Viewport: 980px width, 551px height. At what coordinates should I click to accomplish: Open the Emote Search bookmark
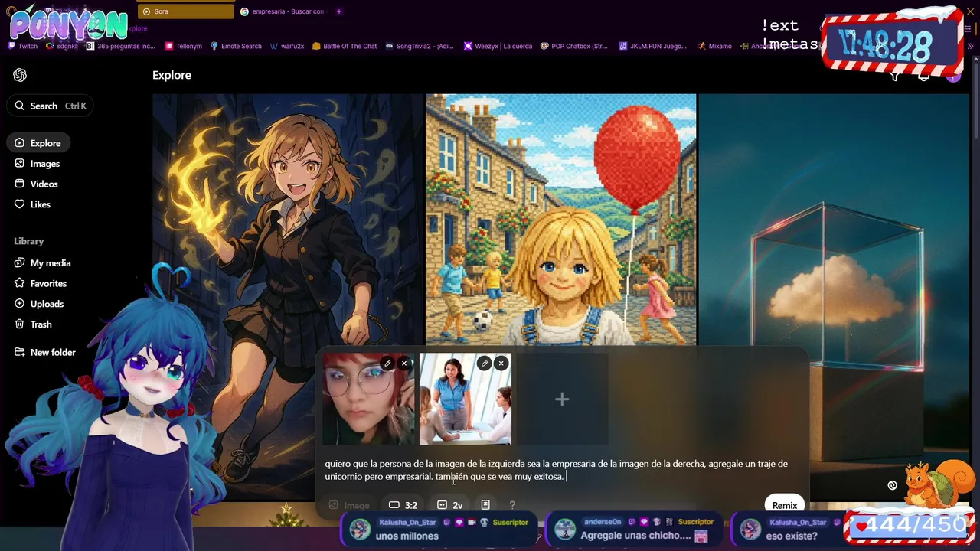[236, 46]
